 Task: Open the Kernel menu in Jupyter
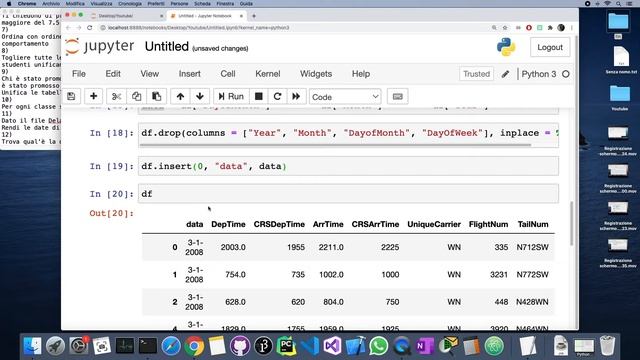click(268, 74)
